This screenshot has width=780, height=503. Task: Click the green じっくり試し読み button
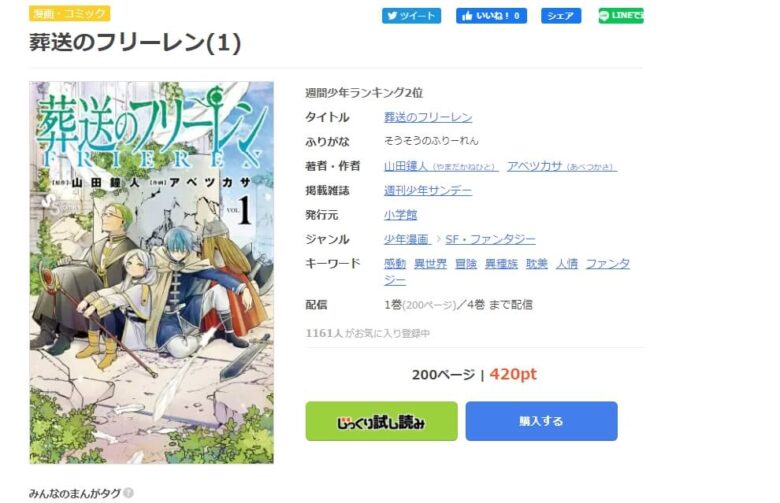(382, 421)
